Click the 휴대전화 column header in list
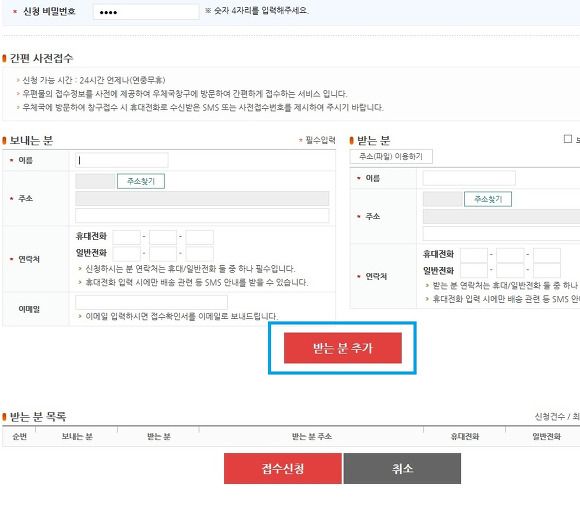The width and height of the screenshot is (580, 505). [465, 437]
